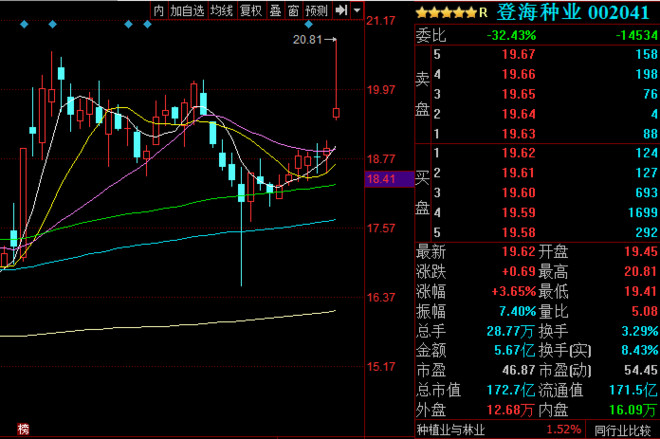Click the five-star rating icons
The image size is (660, 439).
(446, 13)
